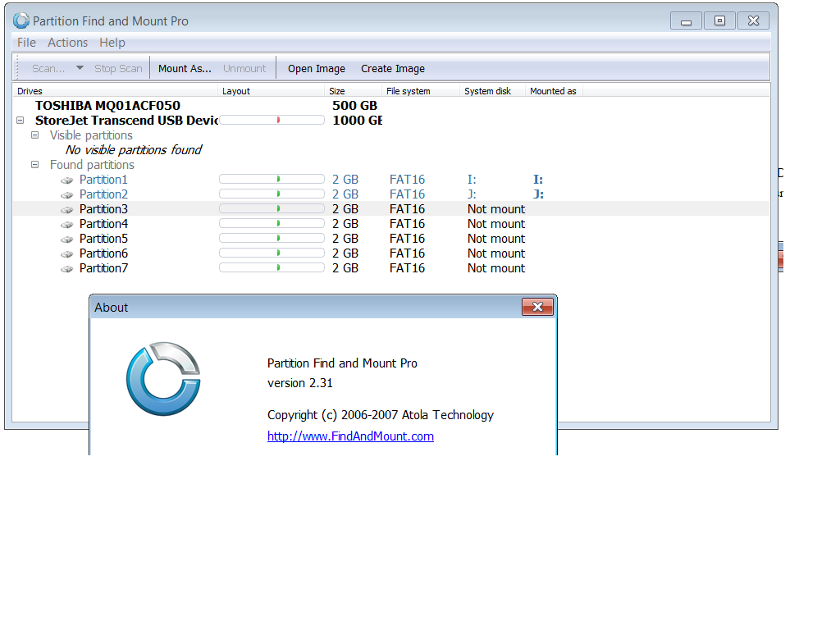Select Partition5 in the found list
The width and height of the screenshot is (840, 630).
pos(103,239)
